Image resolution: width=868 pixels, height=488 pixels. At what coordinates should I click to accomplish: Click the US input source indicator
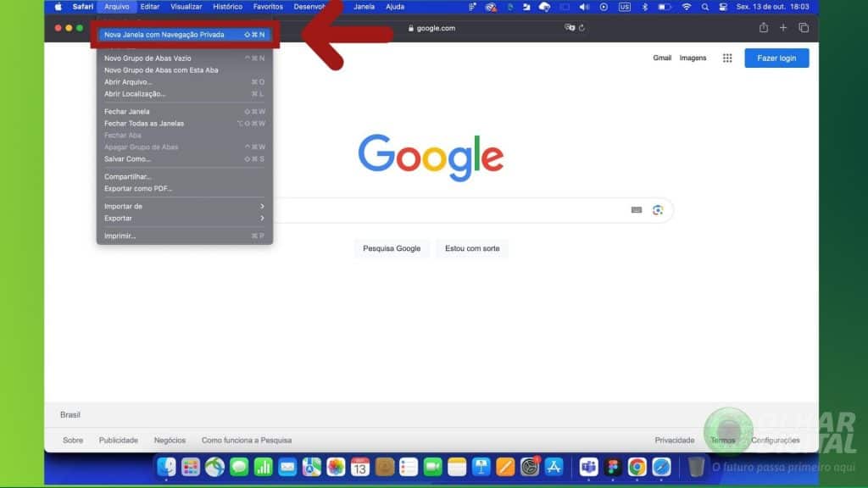click(x=625, y=7)
